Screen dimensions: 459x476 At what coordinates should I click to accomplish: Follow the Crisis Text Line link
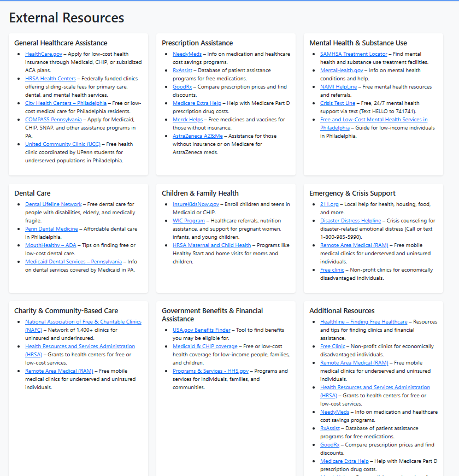(338, 103)
